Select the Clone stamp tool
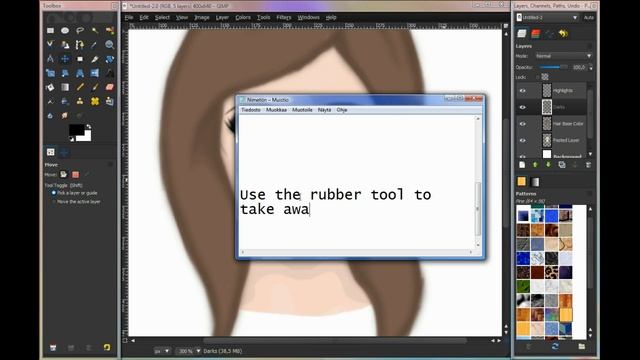The height and width of the screenshot is (360, 640). (x=80, y=102)
